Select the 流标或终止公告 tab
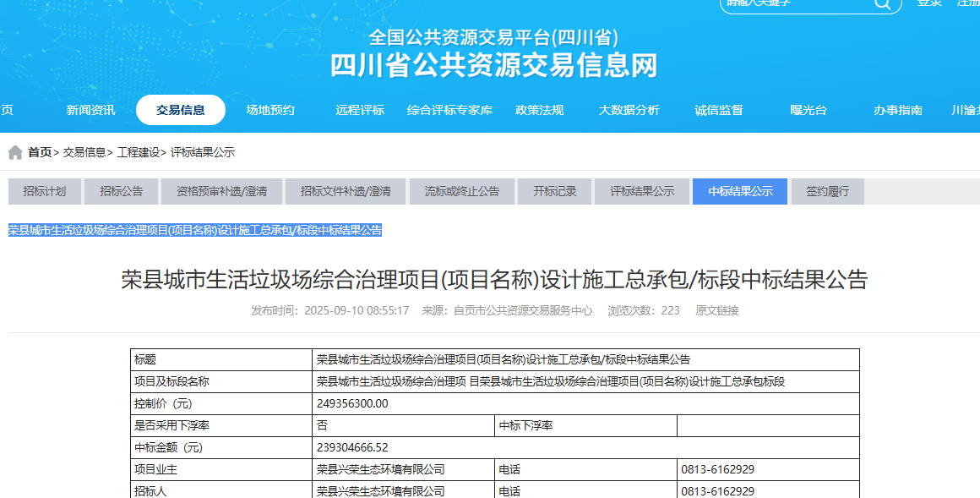Viewport: 980px width, 498px height. pyautogui.click(x=461, y=191)
